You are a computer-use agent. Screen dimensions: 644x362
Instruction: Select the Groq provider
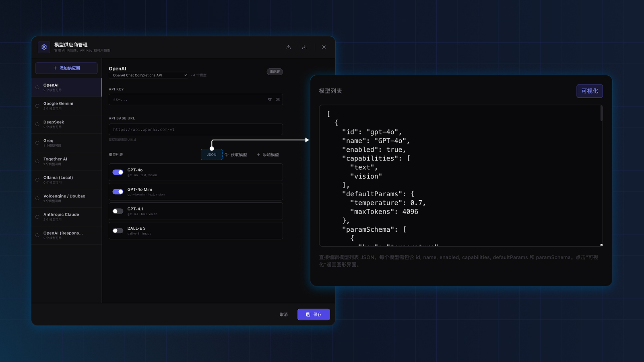pyautogui.click(x=66, y=143)
